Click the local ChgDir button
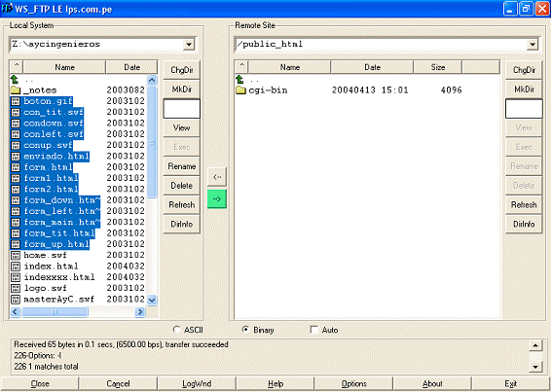 [182, 70]
